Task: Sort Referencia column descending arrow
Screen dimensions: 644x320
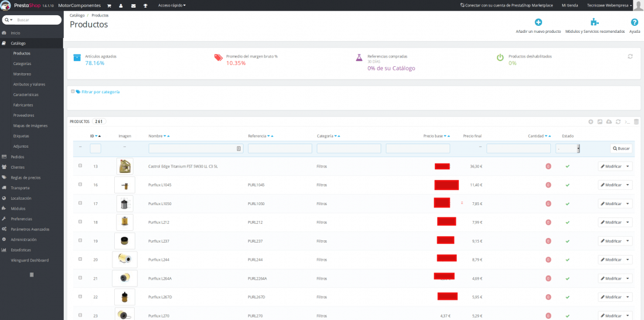Action: coord(269,136)
